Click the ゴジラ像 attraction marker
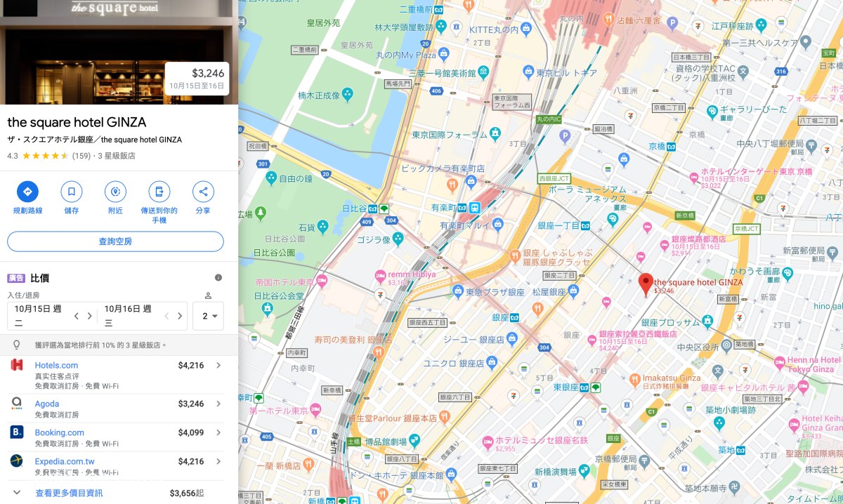Screen dimensions: 843x504 pyautogui.click(x=398, y=239)
